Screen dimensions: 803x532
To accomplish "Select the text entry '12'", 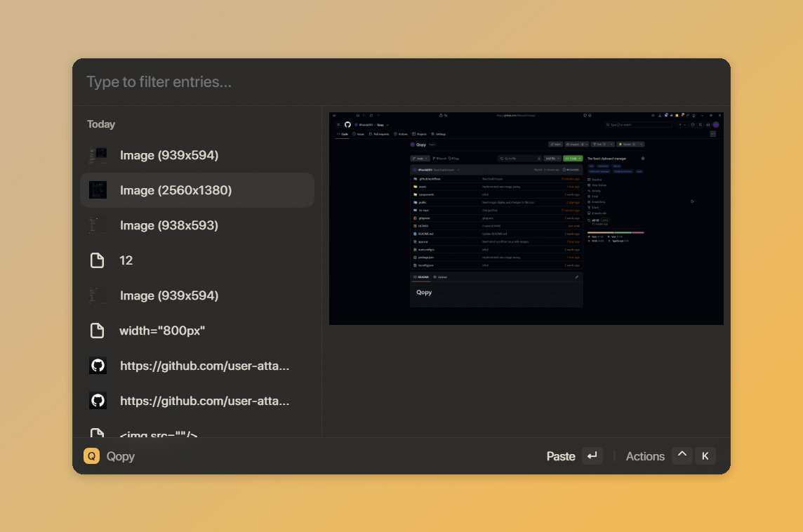I will tap(197, 260).
